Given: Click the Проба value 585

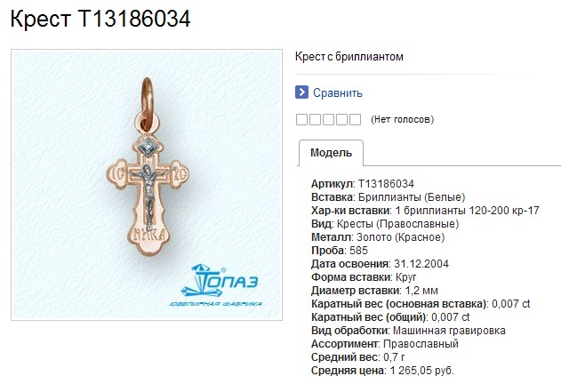Looking at the screenshot, I should (358, 251).
